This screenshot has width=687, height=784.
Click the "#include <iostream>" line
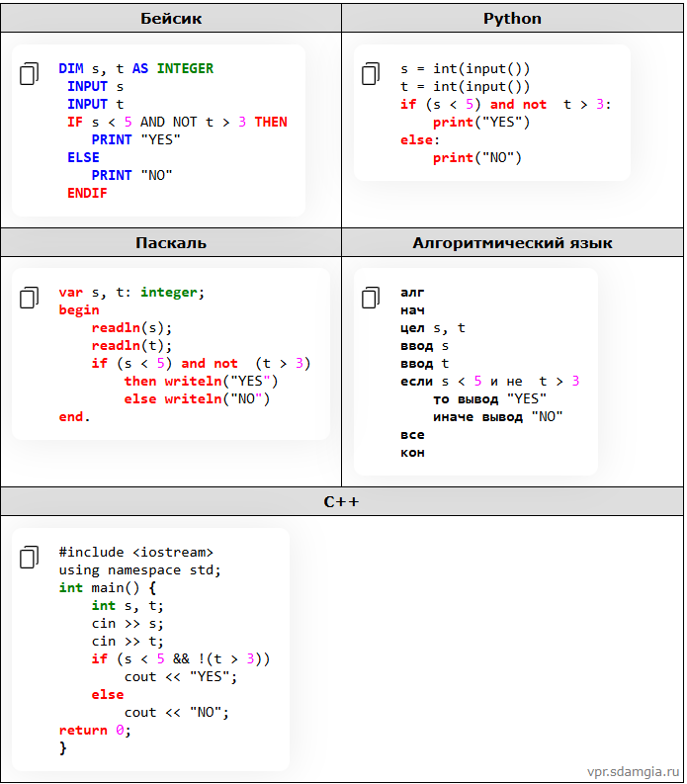tap(135, 552)
